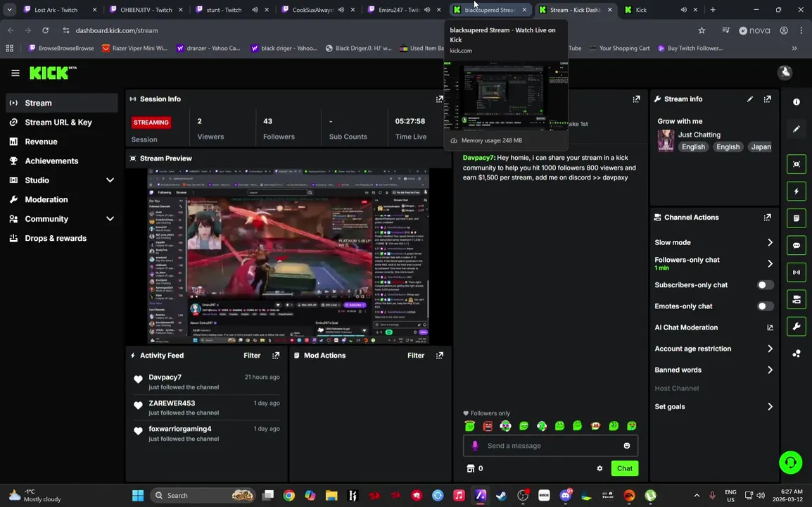Click the Send a message field
The height and width of the screenshot is (507, 812).
[550, 446]
